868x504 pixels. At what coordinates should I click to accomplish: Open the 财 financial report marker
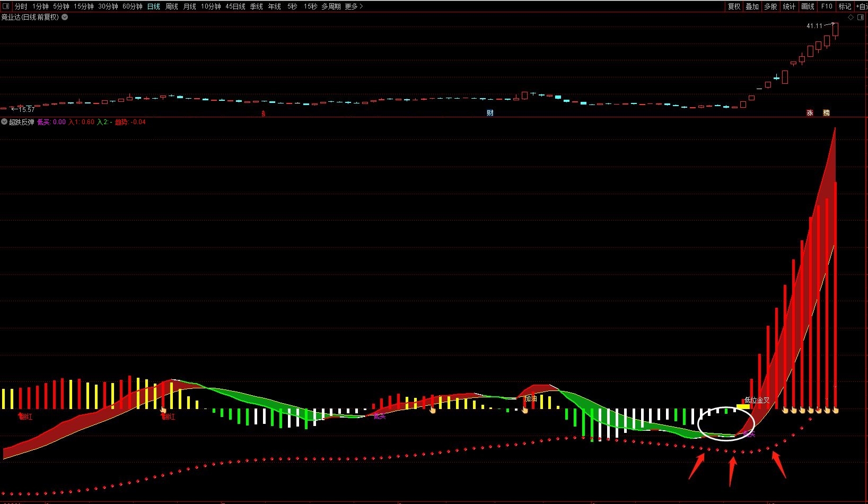(x=490, y=113)
